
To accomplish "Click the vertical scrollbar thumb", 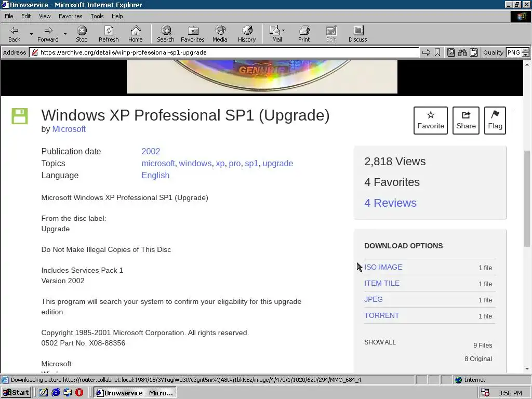I will (x=527, y=198).
